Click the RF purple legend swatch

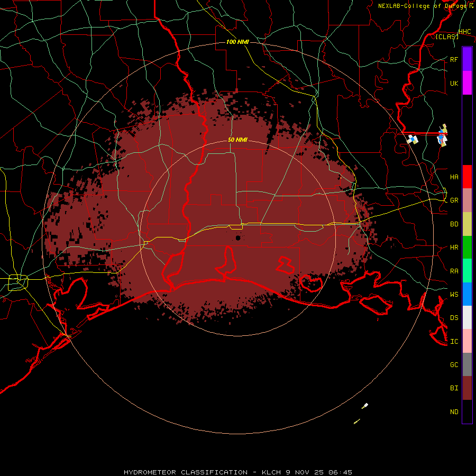(x=467, y=59)
